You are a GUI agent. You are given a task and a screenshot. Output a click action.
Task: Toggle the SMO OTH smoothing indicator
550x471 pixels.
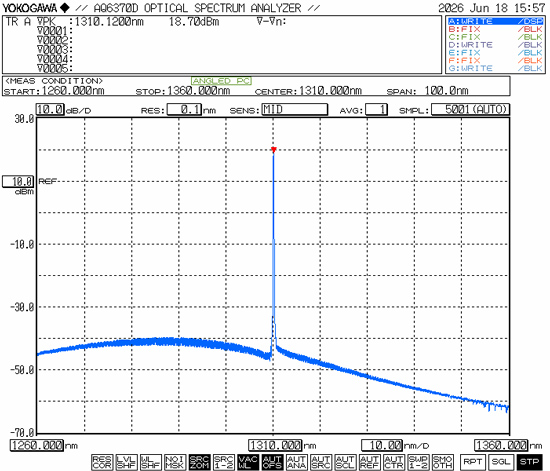443,462
